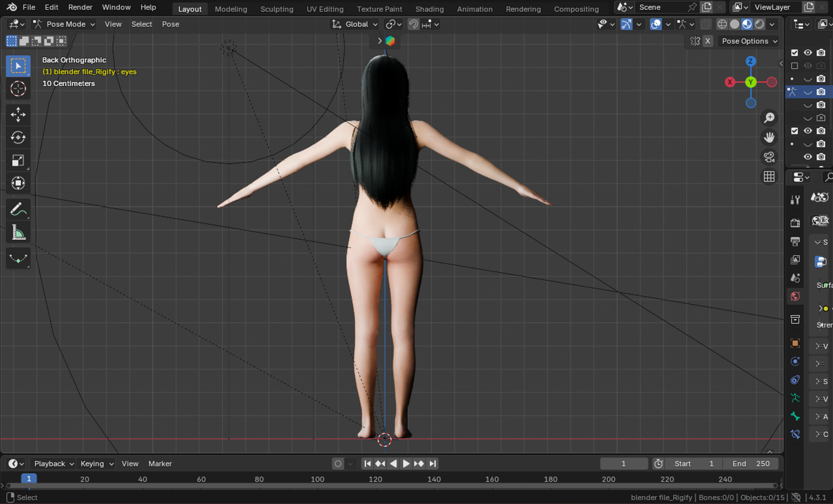Click the Blender logo menu icon
833x504 pixels.
tap(12, 7)
